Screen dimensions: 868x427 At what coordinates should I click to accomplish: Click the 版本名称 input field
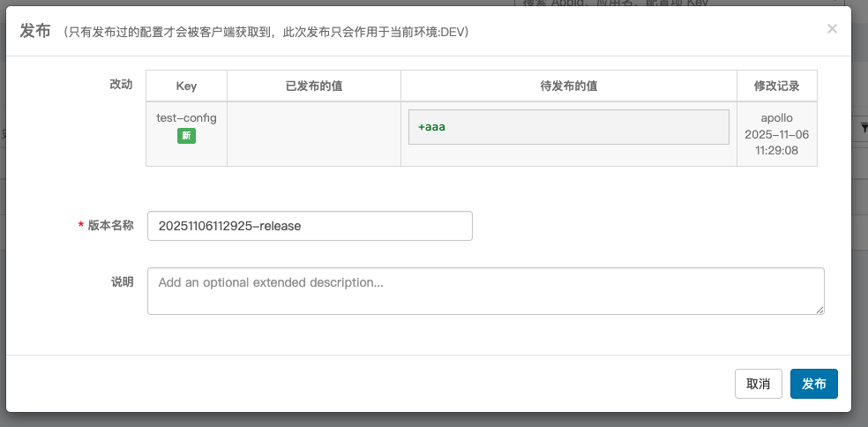coord(310,226)
